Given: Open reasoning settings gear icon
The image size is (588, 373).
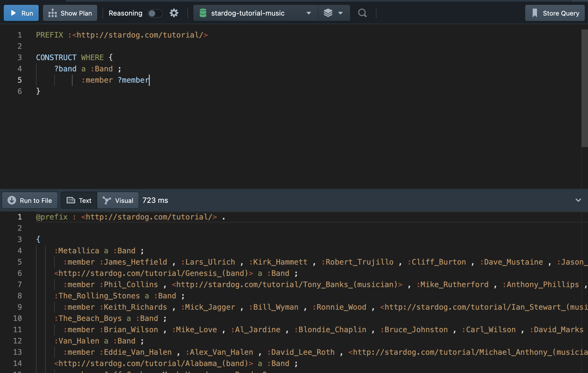Looking at the screenshot, I should click(x=174, y=13).
